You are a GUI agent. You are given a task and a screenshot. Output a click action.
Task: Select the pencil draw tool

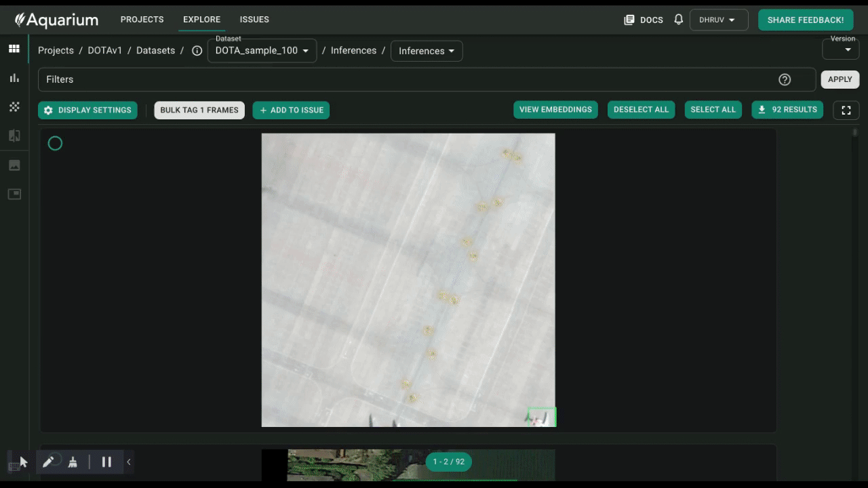point(48,462)
